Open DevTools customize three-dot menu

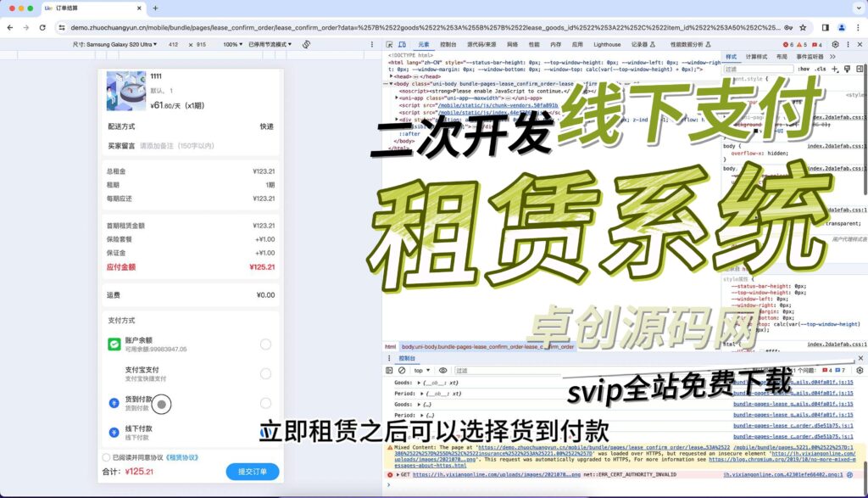[x=848, y=44]
